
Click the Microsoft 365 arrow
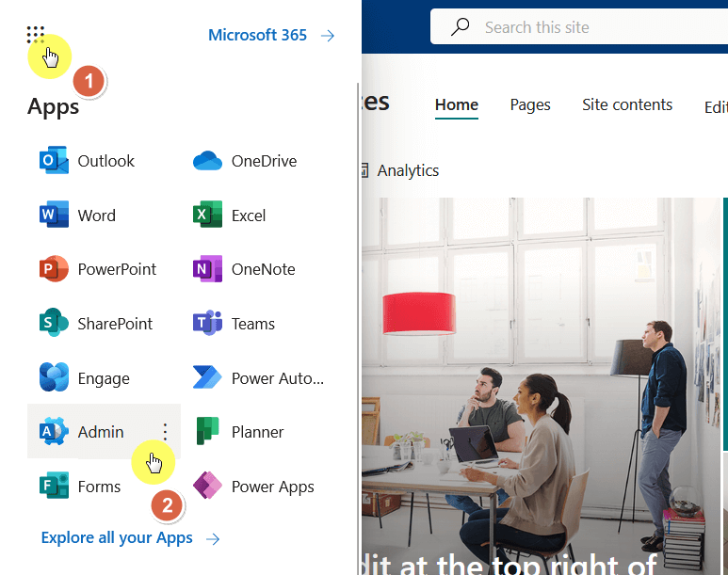(x=328, y=36)
